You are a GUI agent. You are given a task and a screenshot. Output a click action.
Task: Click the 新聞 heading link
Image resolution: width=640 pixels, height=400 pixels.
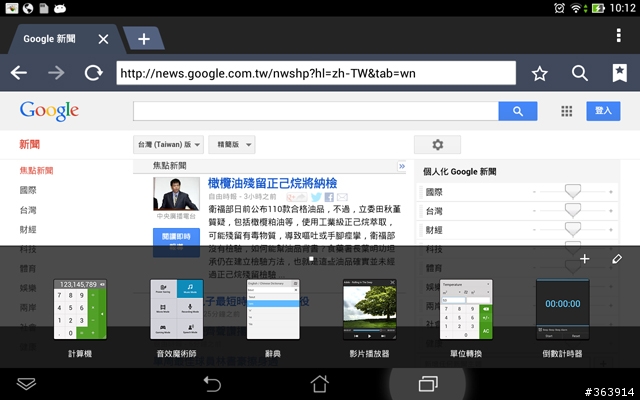pos(30,144)
